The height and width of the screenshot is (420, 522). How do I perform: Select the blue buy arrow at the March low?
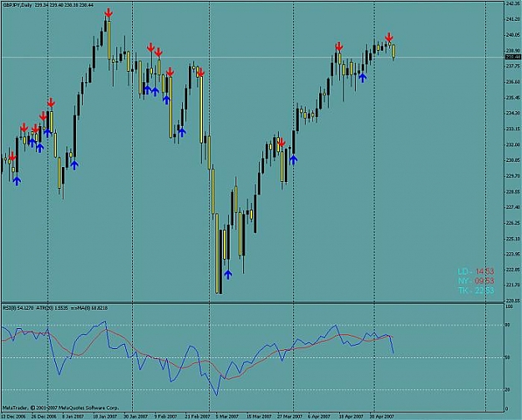pos(228,274)
